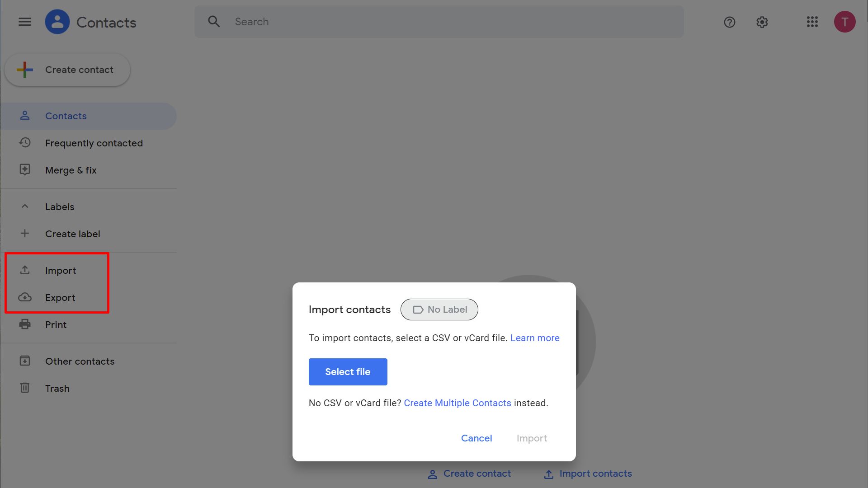Click the Google apps grid icon
Viewport: 868px width, 488px height.
click(x=812, y=21)
